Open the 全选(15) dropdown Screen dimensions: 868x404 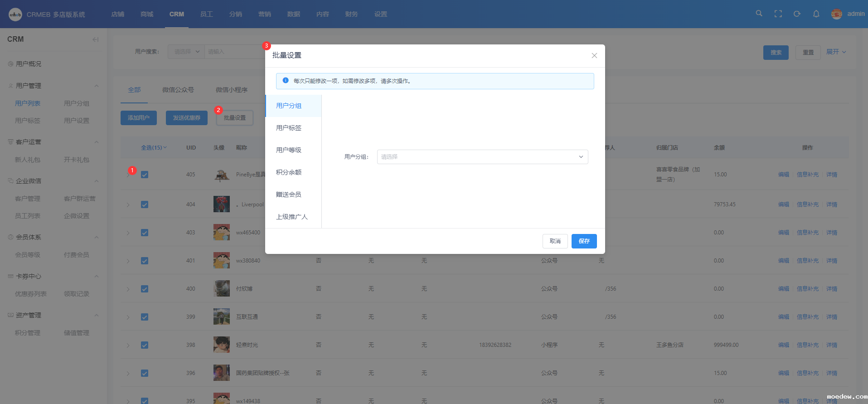(x=154, y=148)
